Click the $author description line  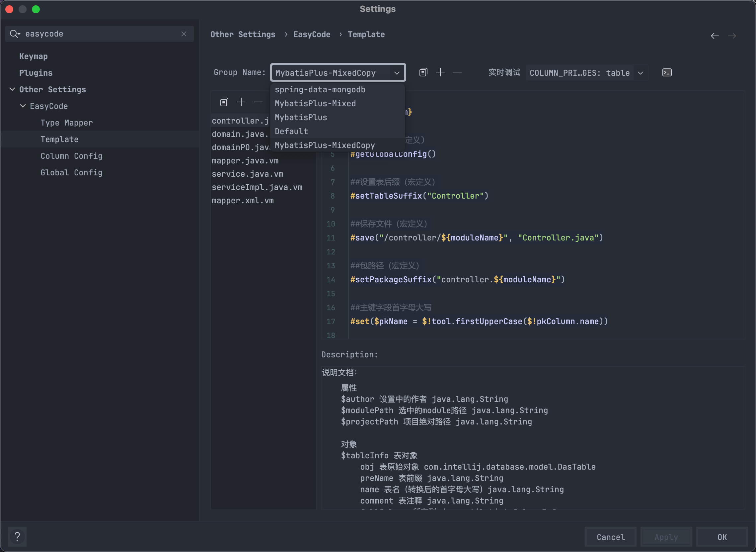coord(424,399)
